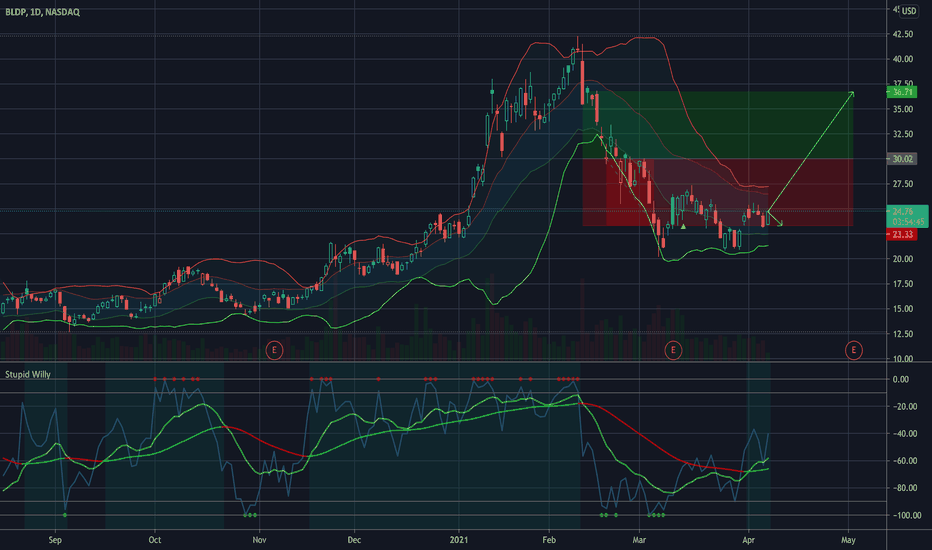Click the -20.00 indicator scale value

905,407
